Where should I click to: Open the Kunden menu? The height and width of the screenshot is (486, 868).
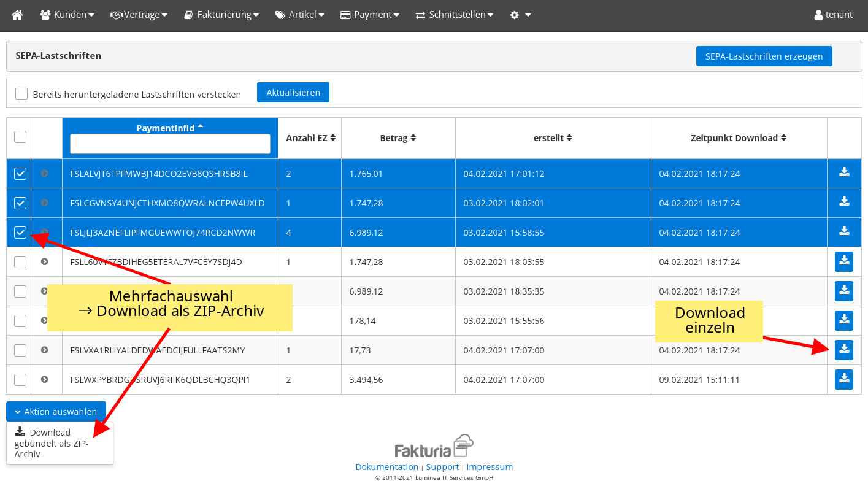pyautogui.click(x=67, y=15)
